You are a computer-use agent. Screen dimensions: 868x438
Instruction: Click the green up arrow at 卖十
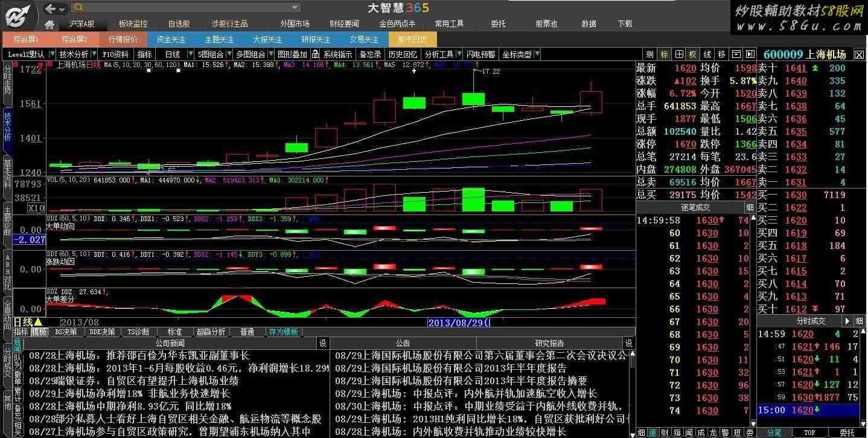coord(816,68)
